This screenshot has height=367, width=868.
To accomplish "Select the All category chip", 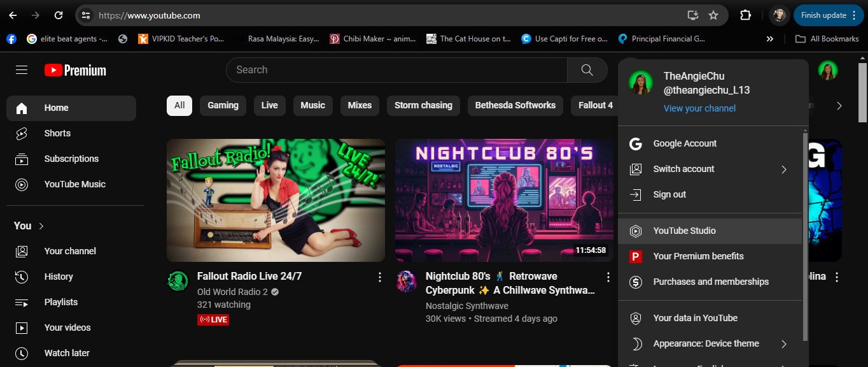I will (179, 106).
